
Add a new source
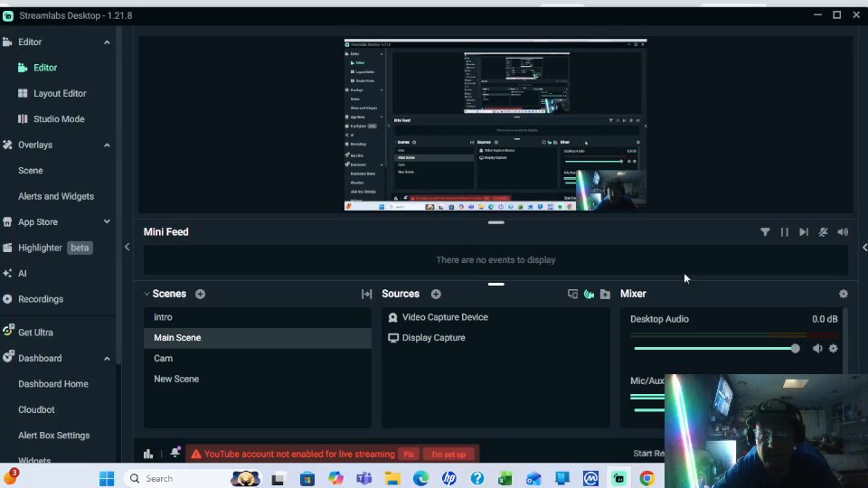coord(436,295)
